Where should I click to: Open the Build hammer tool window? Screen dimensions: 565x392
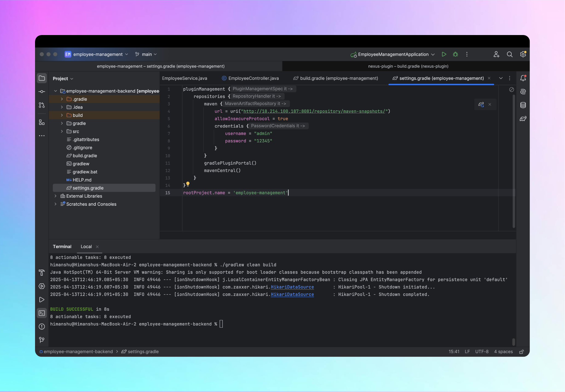(42, 273)
